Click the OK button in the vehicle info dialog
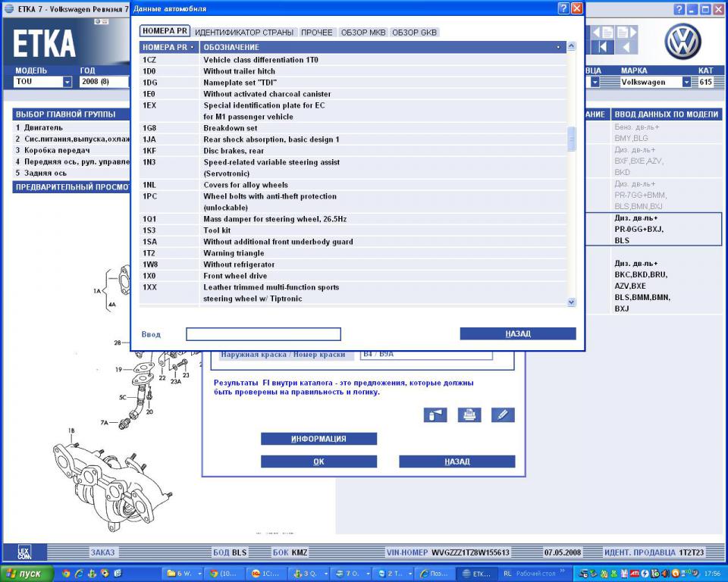The image size is (728, 582). pos(318,462)
